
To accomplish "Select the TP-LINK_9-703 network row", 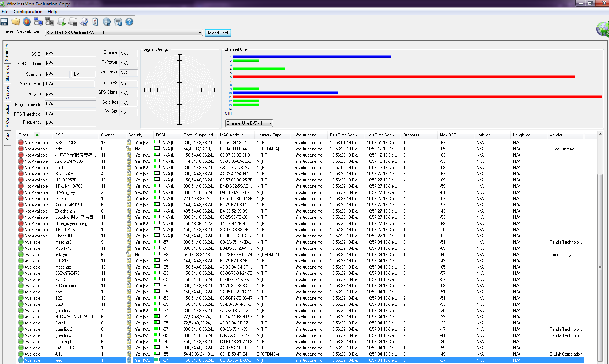I will tap(300, 186).
